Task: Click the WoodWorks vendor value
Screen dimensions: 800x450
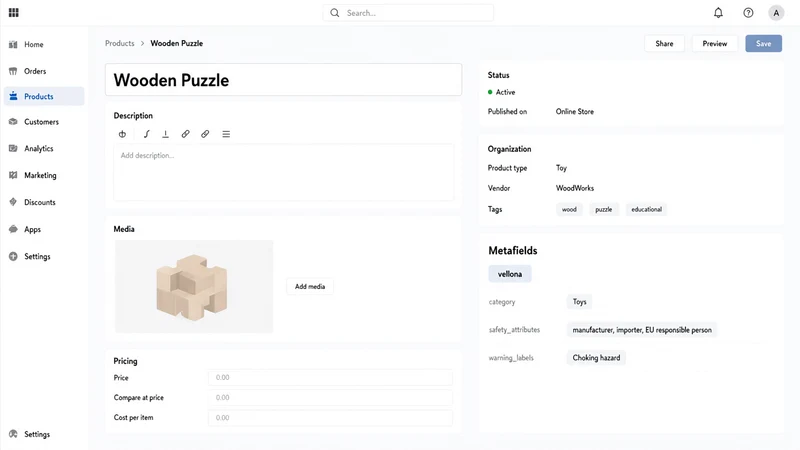Action: coord(574,188)
